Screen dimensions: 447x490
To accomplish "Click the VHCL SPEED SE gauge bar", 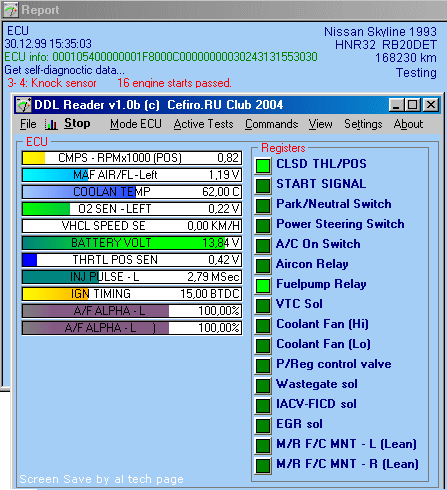I will tap(132, 226).
